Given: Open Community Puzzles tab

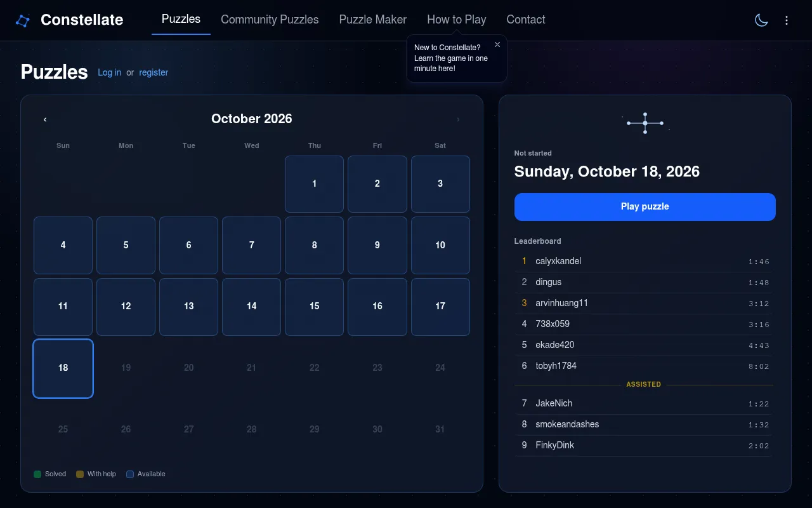Looking at the screenshot, I should click(270, 20).
